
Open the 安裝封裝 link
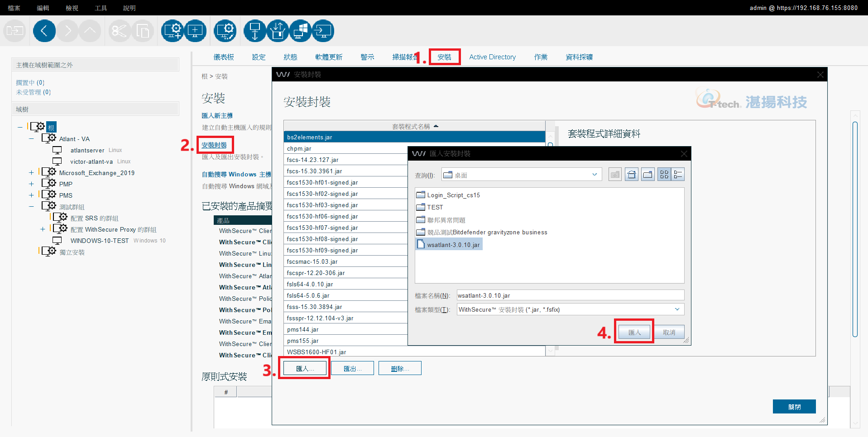tap(214, 145)
